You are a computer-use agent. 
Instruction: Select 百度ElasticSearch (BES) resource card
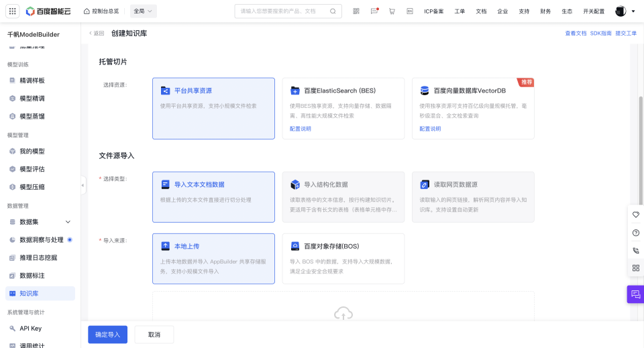(x=343, y=108)
